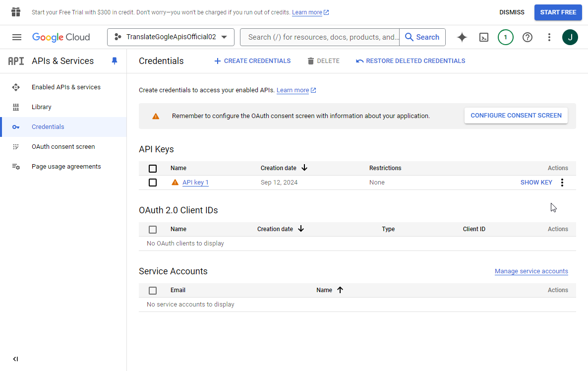Screen dimensions: 588x371
Task: Click the API icon in sidebar header
Action: coord(16,61)
